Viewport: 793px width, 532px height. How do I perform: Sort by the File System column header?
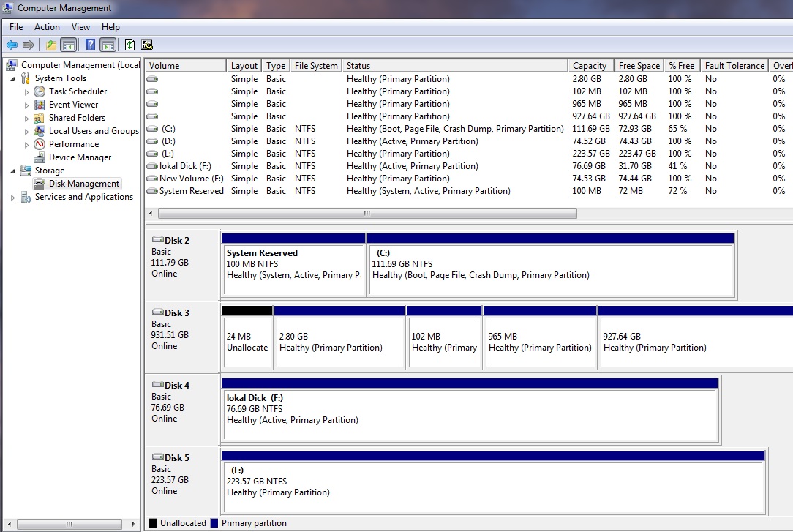coord(316,66)
